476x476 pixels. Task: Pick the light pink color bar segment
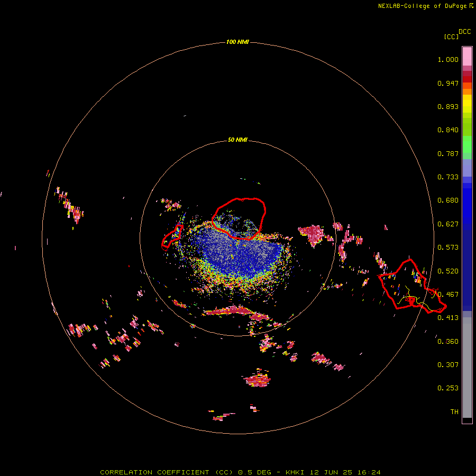pos(467,57)
